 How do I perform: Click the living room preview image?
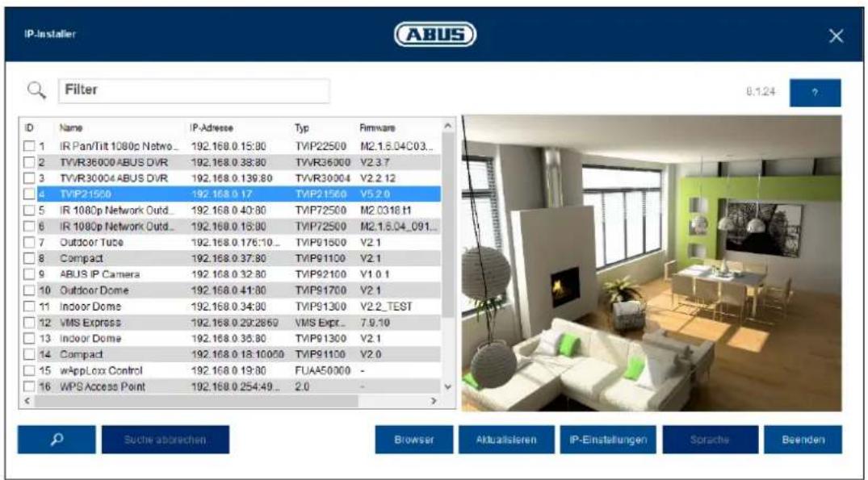click(x=652, y=263)
